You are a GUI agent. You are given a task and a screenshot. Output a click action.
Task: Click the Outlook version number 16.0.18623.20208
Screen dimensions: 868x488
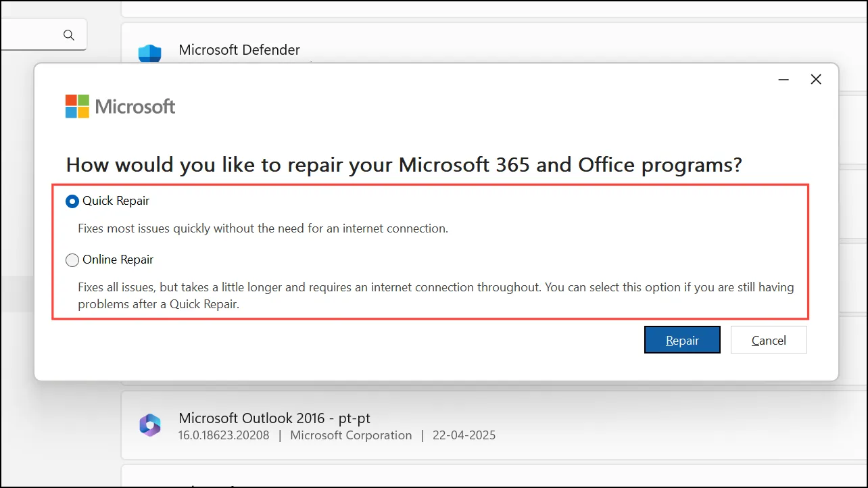tap(224, 435)
